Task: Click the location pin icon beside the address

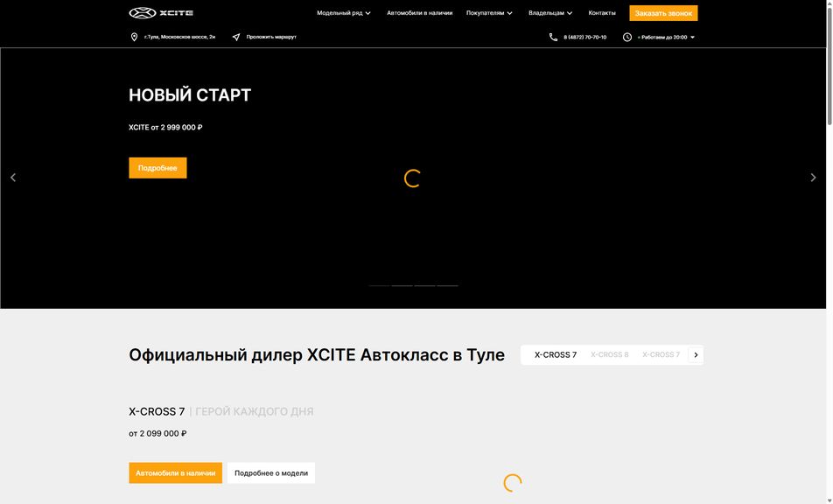Action: coord(134,37)
